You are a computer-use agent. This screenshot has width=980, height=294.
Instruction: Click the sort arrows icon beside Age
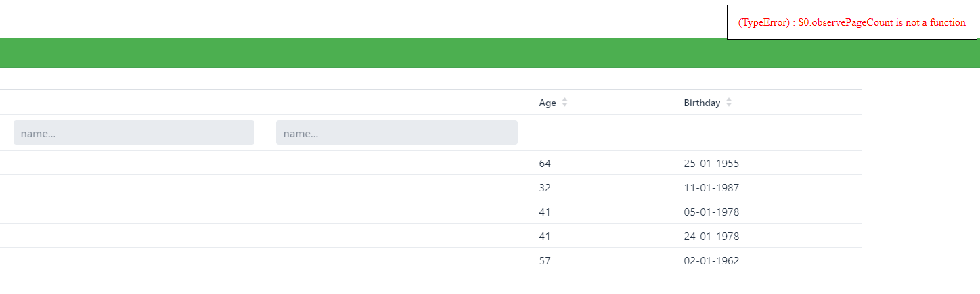(x=565, y=103)
